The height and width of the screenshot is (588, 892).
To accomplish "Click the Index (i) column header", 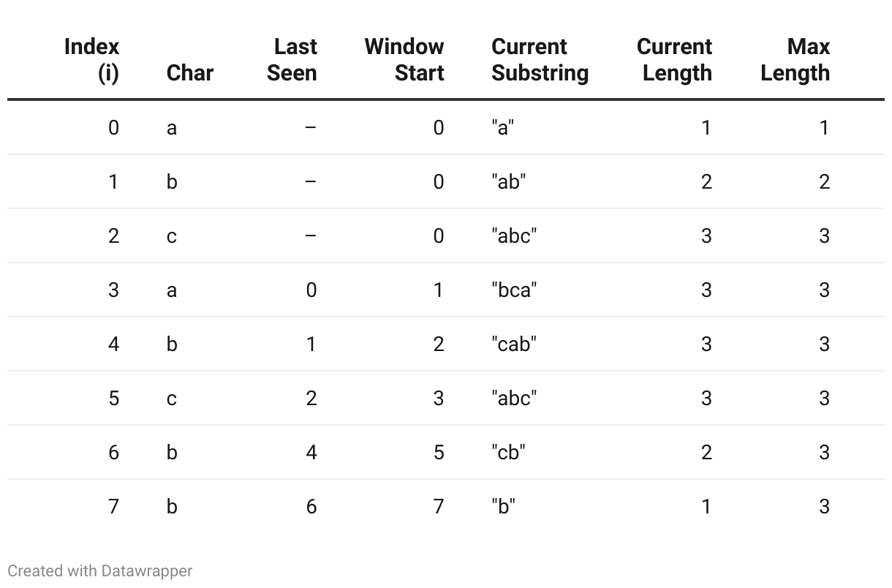I will (x=91, y=60).
